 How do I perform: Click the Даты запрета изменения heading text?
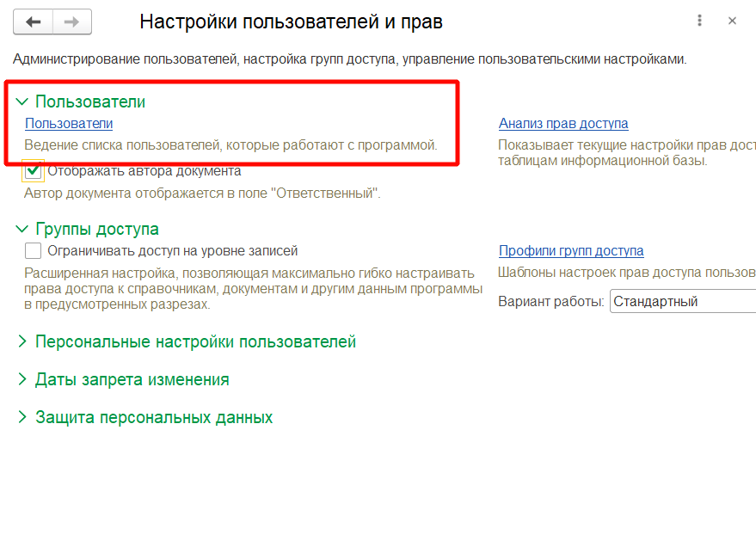point(132,380)
